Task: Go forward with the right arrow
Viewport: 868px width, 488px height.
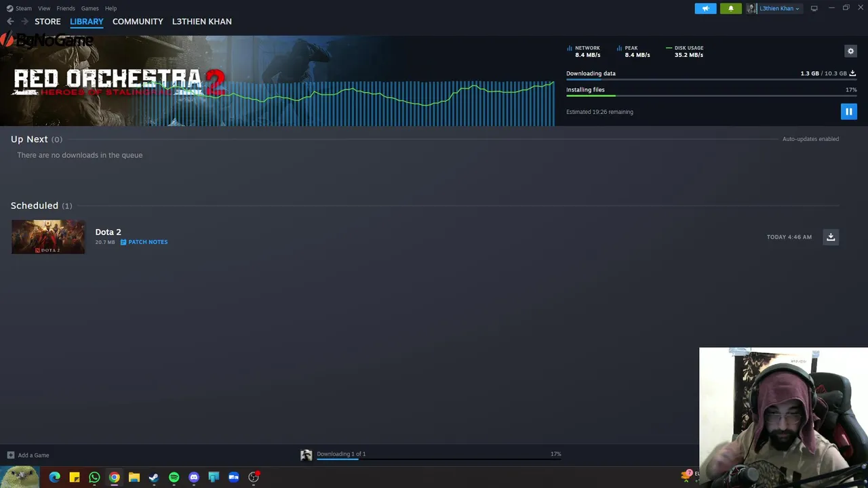Action: pyautogui.click(x=24, y=22)
